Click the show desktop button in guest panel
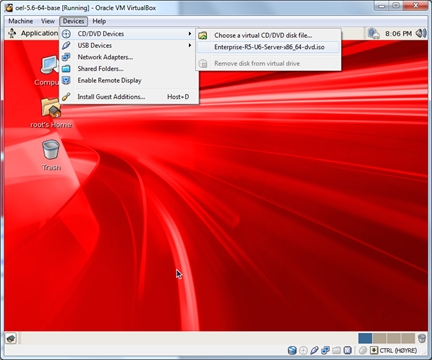 click(11, 338)
